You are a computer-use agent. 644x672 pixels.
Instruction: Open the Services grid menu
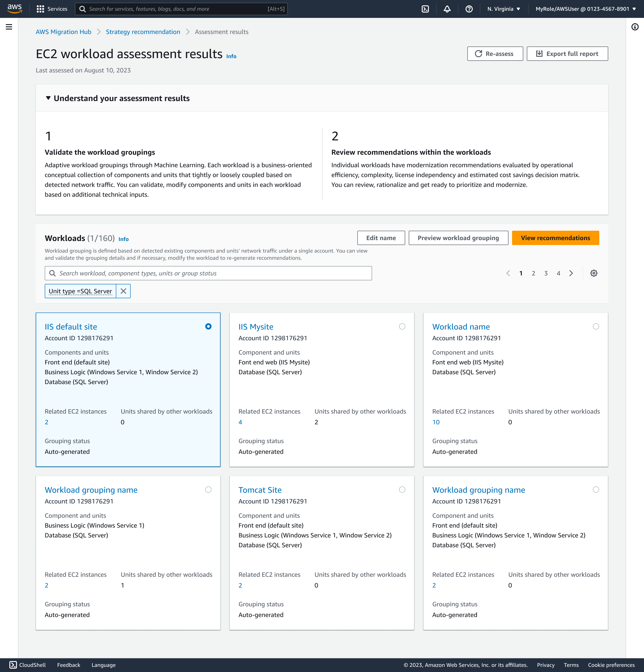[x=52, y=9]
